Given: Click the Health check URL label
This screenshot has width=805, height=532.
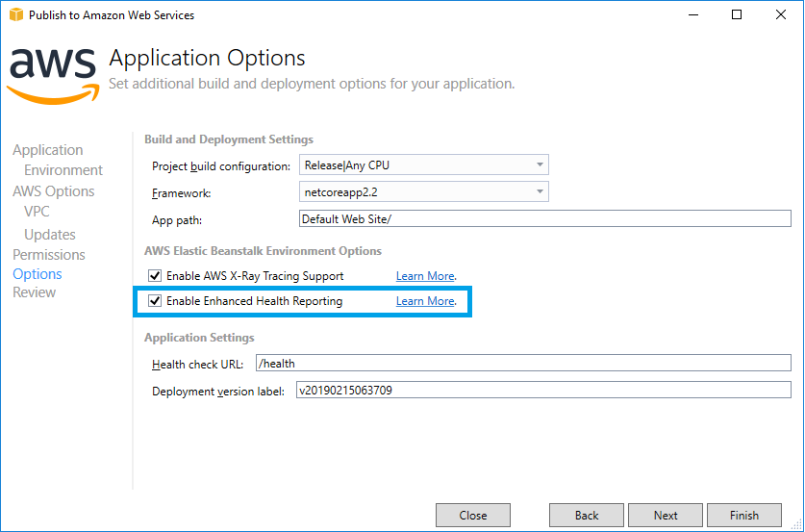Looking at the screenshot, I should pyautogui.click(x=198, y=365).
